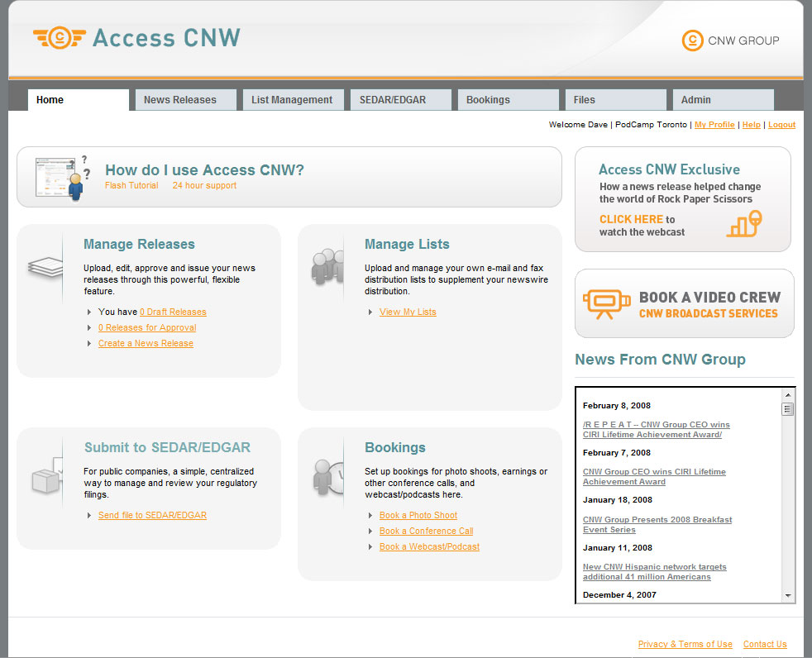812x658 pixels.
Task: Click the February 8, 2008 date
Action: [x=617, y=405]
